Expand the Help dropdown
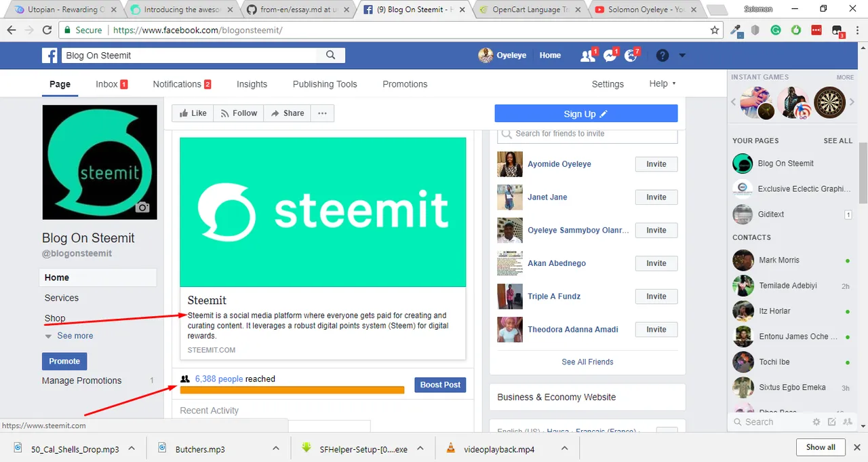The width and height of the screenshot is (868, 462). (663, 83)
